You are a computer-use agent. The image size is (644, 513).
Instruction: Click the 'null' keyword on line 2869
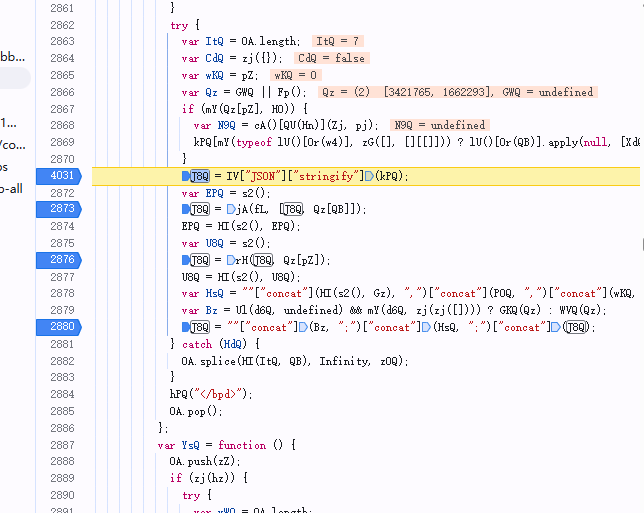coord(595,143)
